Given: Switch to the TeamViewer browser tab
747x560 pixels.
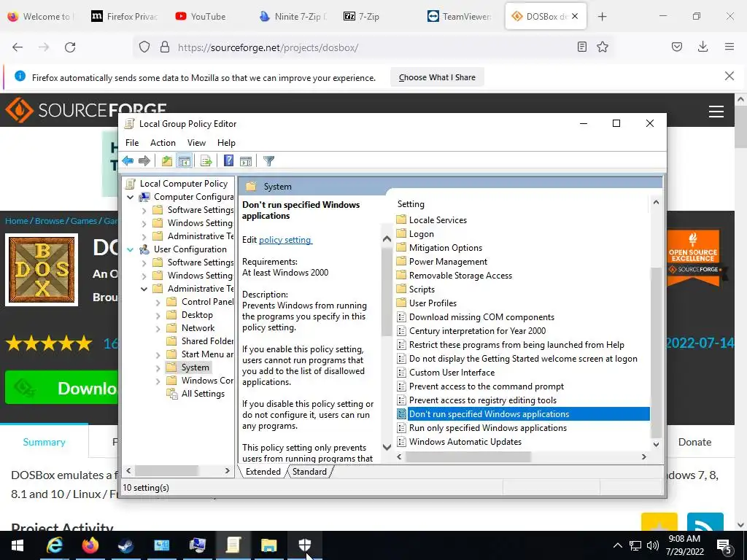Looking at the screenshot, I should pyautogui.click(x=460, y=17).
